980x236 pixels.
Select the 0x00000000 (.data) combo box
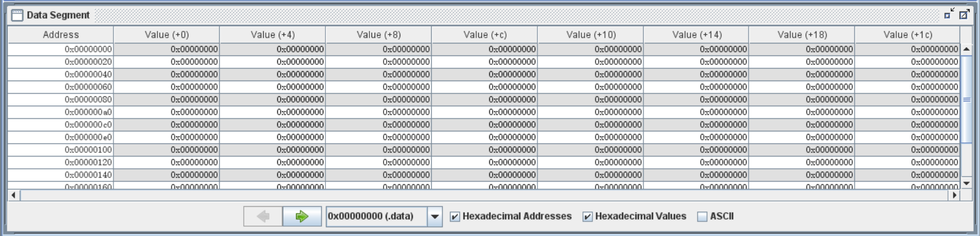tap(376, 216)
